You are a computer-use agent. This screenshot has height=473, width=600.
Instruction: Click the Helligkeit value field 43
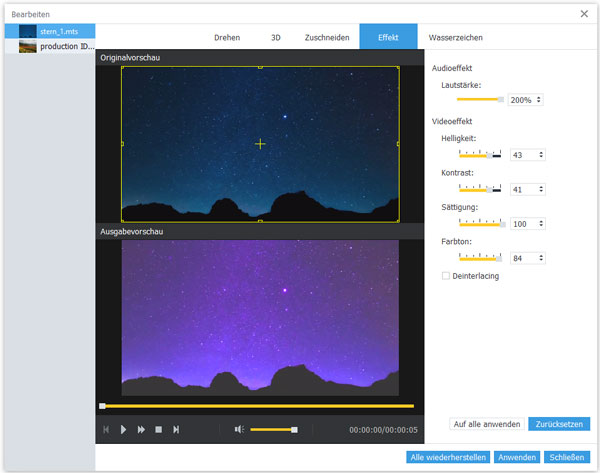(x=523, y=155)
